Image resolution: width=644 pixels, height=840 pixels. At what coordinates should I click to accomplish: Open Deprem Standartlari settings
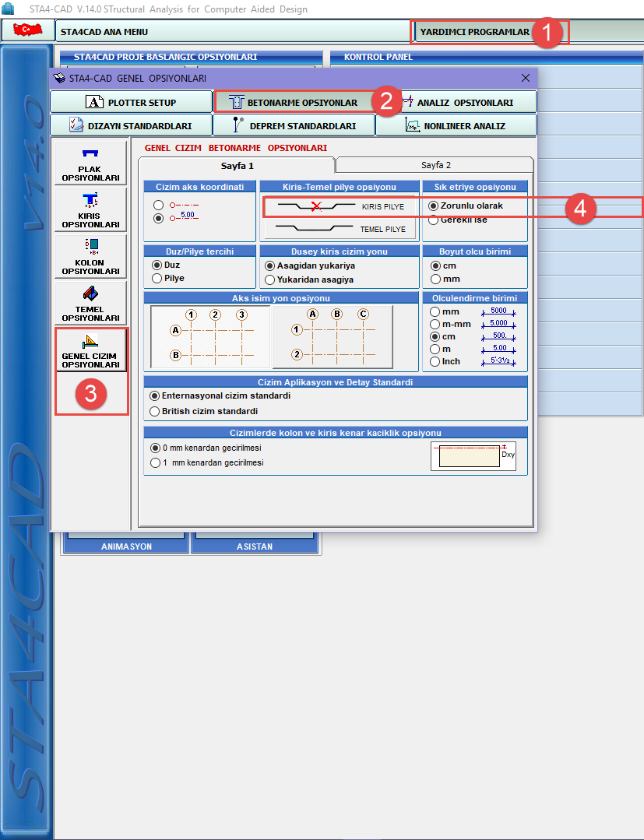point(294,126)
